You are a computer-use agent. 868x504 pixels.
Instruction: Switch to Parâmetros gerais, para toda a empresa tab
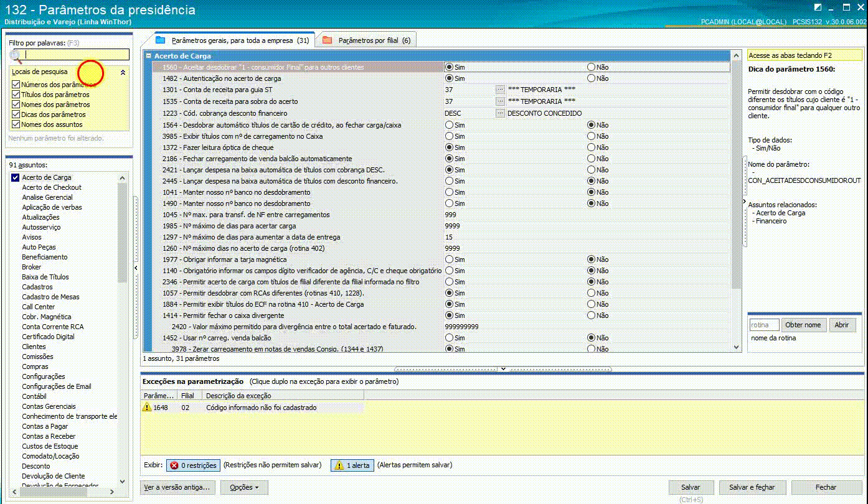234,40
